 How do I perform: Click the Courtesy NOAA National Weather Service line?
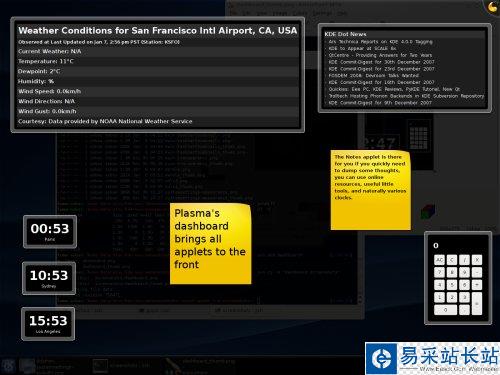tap(105, 121)
